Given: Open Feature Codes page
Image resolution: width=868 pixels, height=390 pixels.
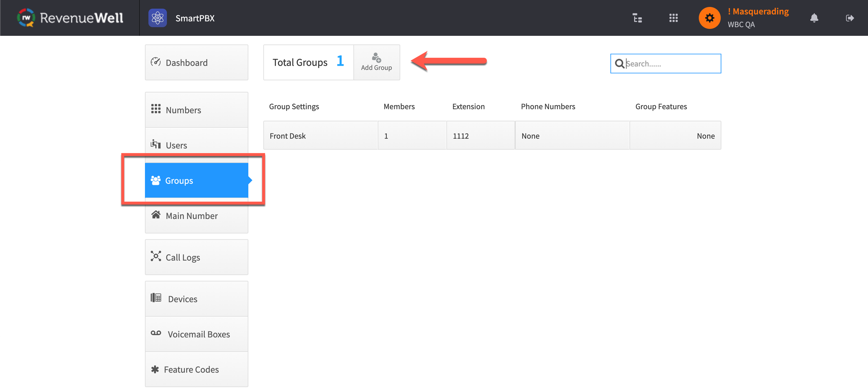Looking at the screenshot, I should (196, 369).
